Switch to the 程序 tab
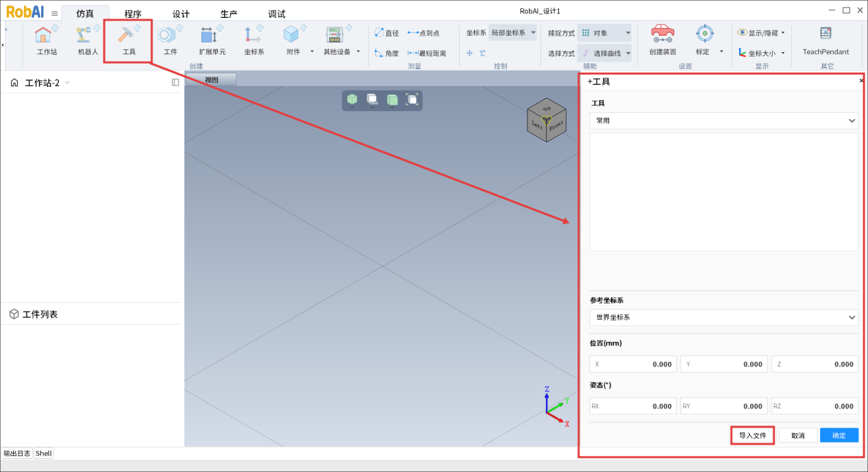 point(133,14)
